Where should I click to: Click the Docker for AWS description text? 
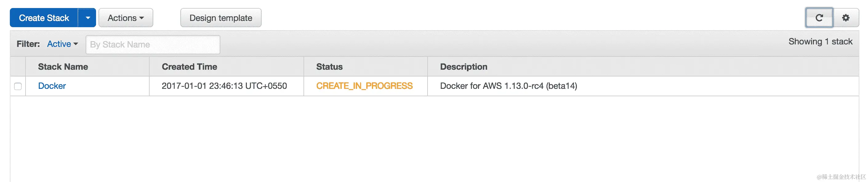508,86
